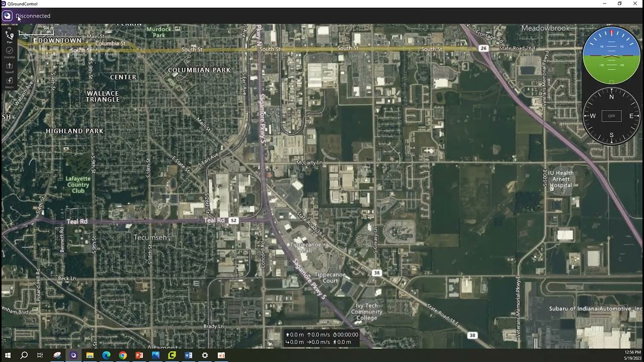Click the route 52 shield on Teal Rd

pos(233,221)
